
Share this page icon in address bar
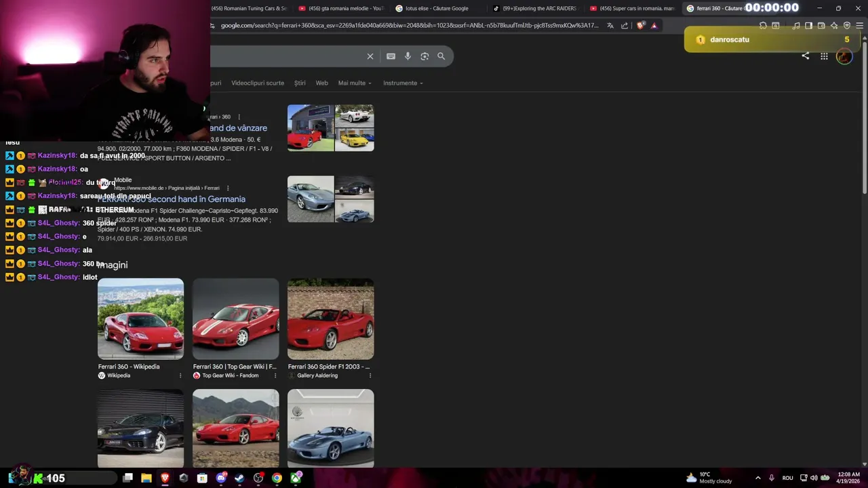(x=625, y=26)
